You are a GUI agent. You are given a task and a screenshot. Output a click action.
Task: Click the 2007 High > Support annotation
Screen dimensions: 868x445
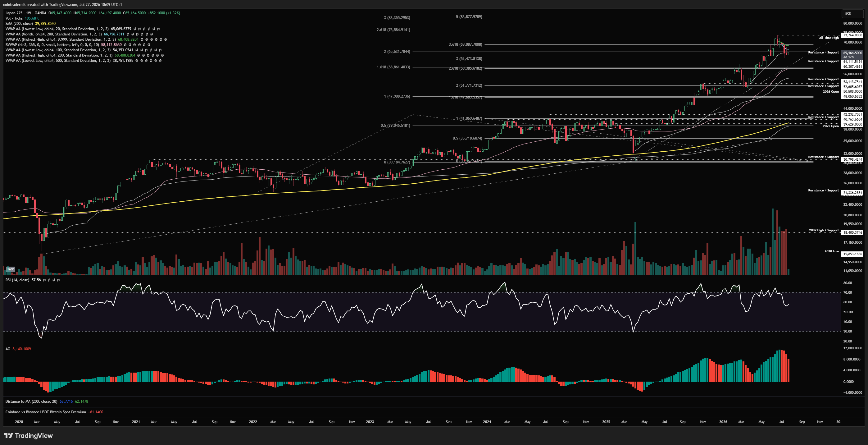824,230
